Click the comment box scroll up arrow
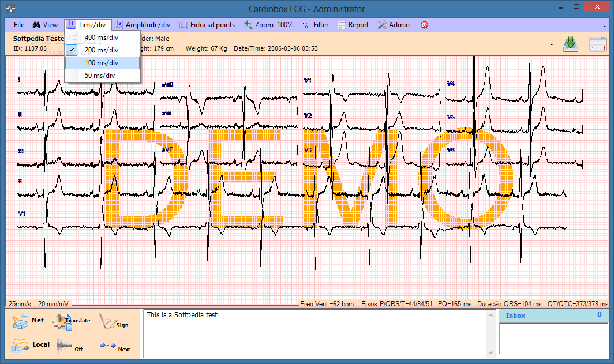Viewport: 614px width, 364px height. (491, 315)
